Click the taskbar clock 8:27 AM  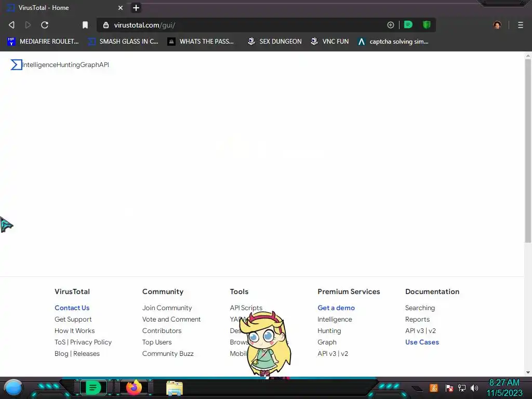[x=504, y=383]
